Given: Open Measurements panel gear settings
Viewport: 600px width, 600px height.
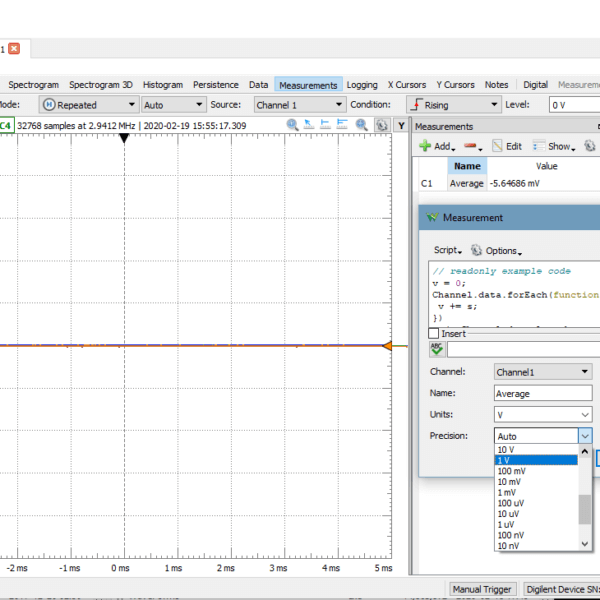Looking at the screenshot, I should pyautogui.click(x=590, y=146).
